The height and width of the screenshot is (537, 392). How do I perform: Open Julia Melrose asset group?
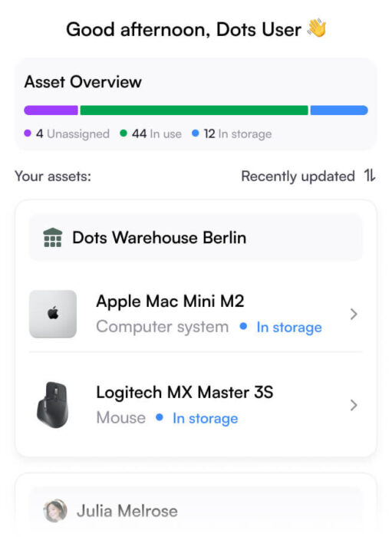coord(196,511)
